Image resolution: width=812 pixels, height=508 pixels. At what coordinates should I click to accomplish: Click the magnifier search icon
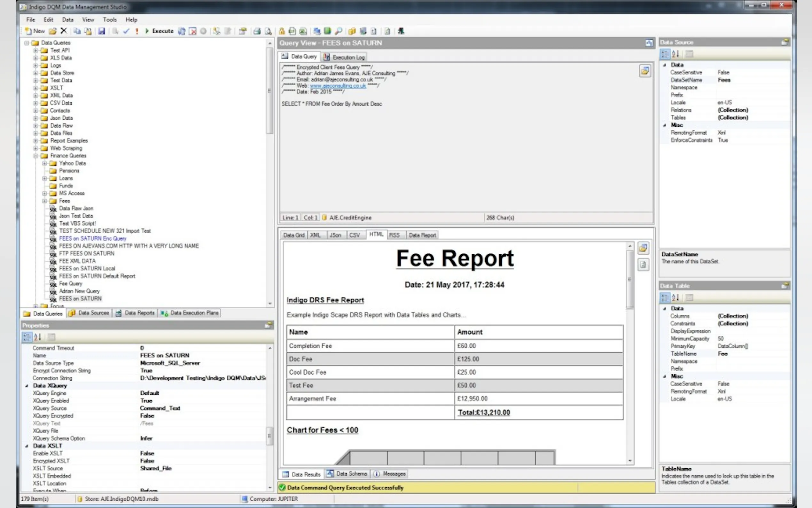click(x=339, y=31)
